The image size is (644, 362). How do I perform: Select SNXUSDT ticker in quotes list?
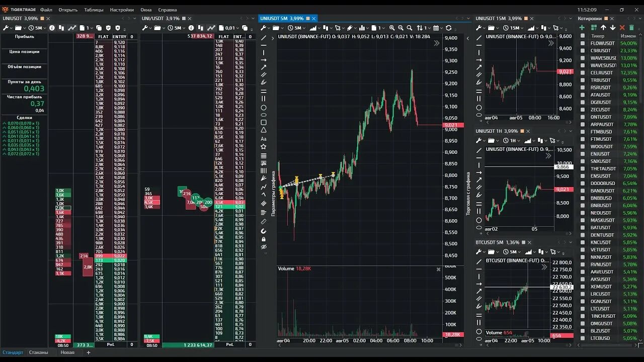point(601,161)
